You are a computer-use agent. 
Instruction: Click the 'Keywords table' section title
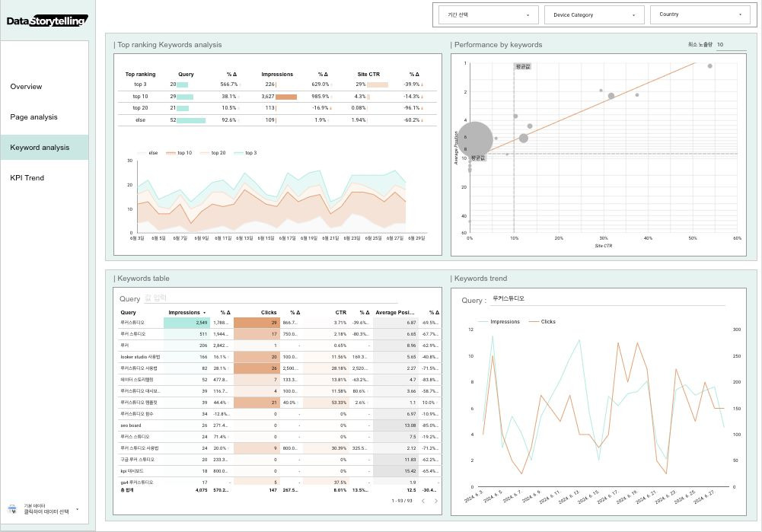(x=143, y=279)
